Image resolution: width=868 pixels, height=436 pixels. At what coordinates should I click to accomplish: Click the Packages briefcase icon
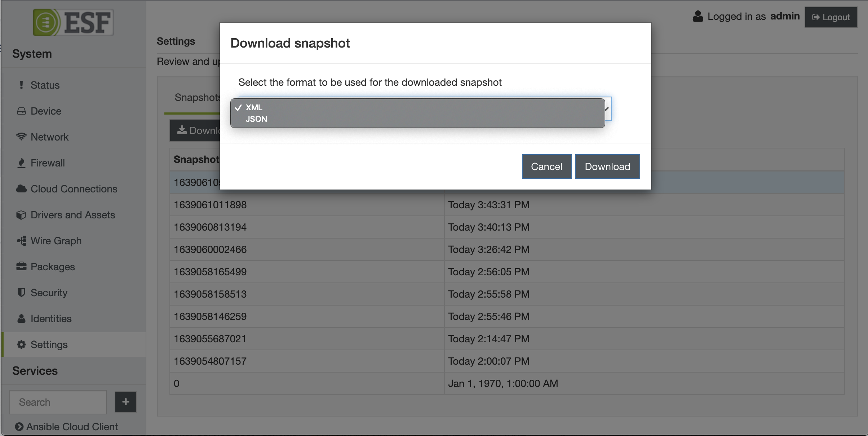pyautogui.click(x=21, y=267)
